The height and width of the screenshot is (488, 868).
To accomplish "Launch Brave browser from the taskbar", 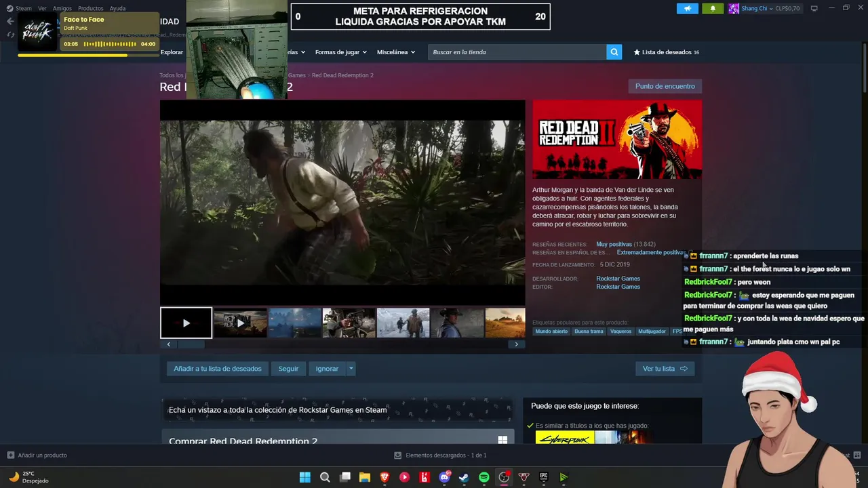I will [x=384, y=477].
